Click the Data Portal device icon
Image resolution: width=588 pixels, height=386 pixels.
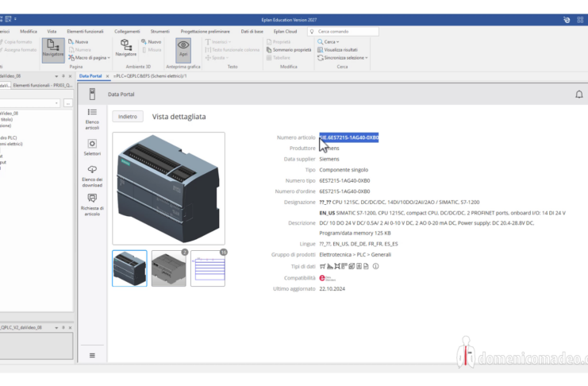[x=92, y=94]
